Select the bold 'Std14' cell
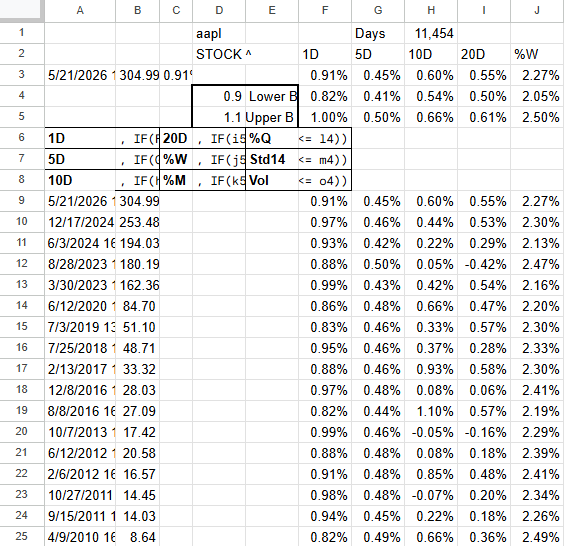Image resolution: width=564 pixels, height=546 pixels. tap(272, 159)
